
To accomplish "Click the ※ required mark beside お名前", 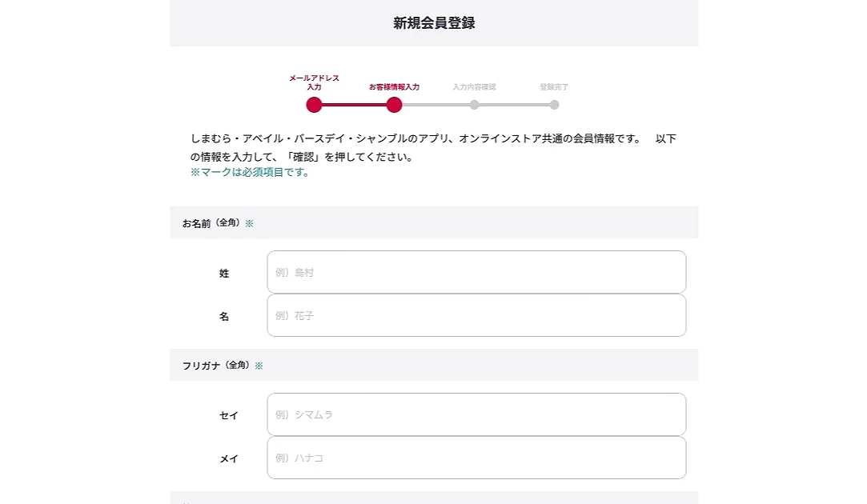I will point(249,223).
